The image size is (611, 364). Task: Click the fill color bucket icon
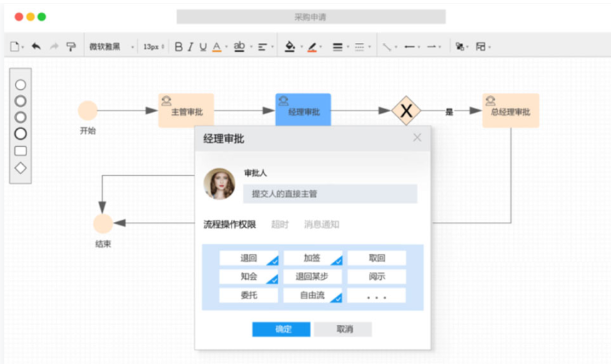tap(289, 47)
